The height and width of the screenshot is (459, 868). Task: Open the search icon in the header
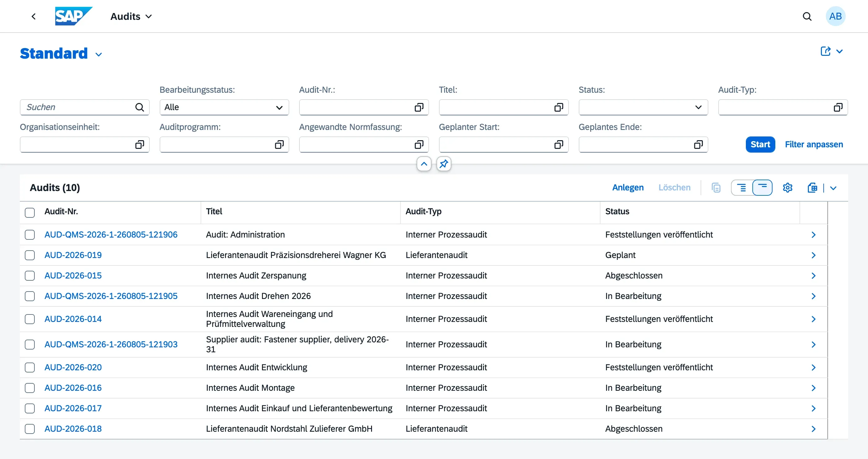tap(807, 16)
